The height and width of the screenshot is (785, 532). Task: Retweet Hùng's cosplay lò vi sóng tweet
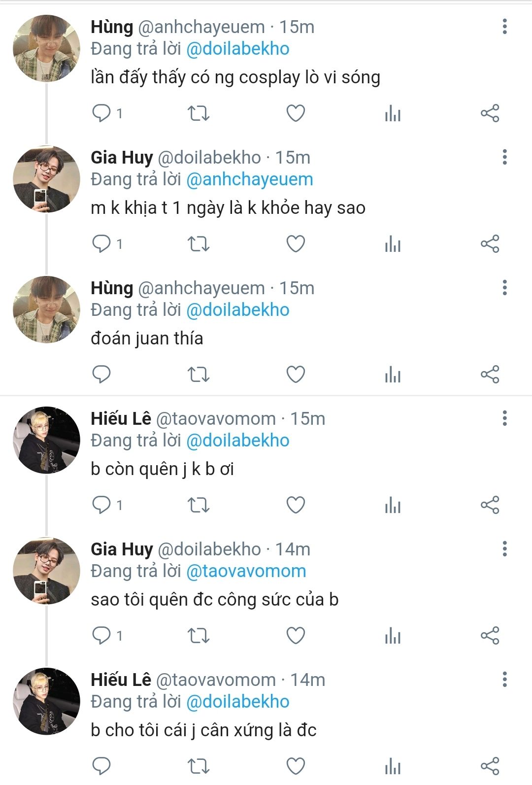[199, 113]
